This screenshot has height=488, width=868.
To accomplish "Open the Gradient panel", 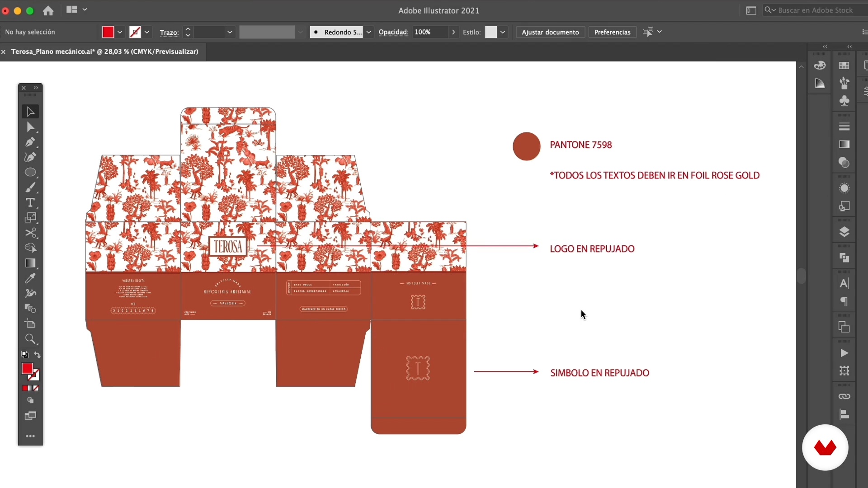I will [x=844, y=144].
